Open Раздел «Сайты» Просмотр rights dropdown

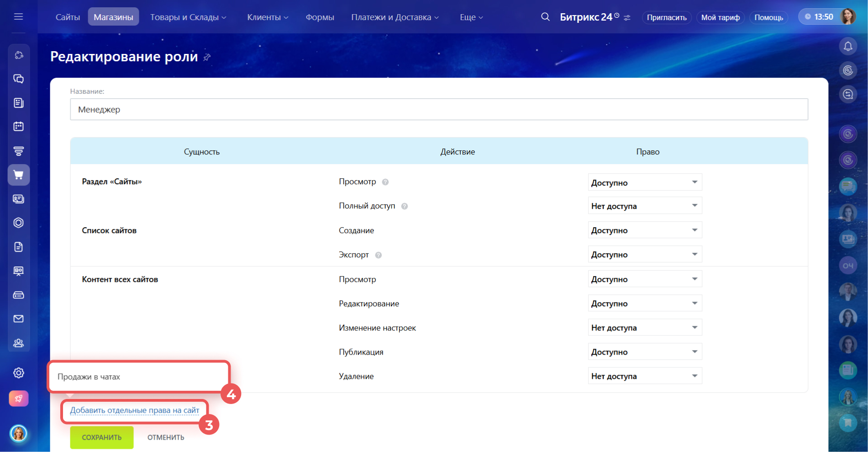[644, 182]
